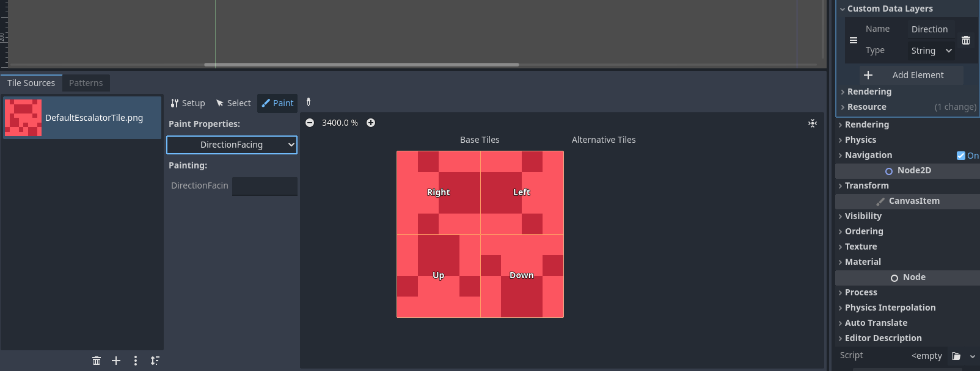Switch to Select tool mode
The width and height of the screenshot is (980, 371).
click(x=233, y=103)
